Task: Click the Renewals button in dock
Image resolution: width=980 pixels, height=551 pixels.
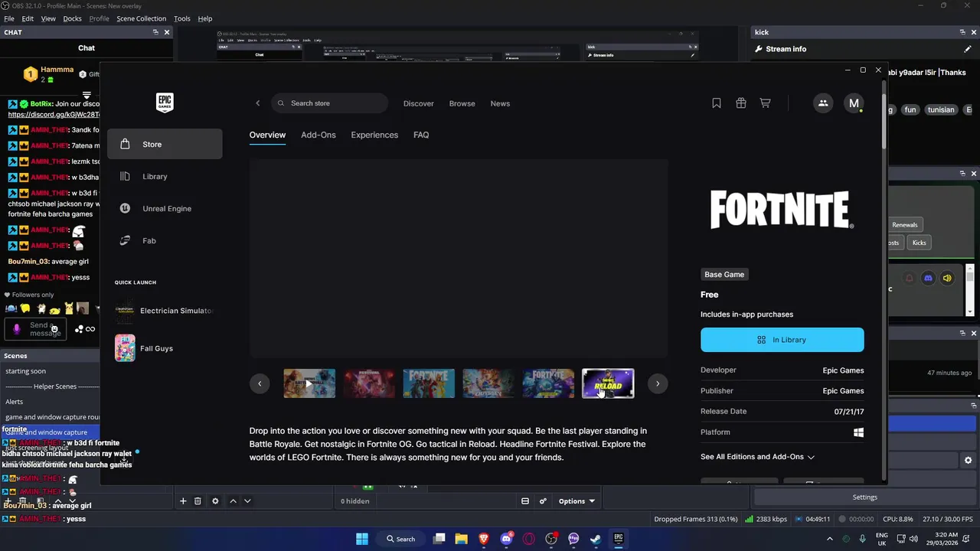Action: [904, 225]
